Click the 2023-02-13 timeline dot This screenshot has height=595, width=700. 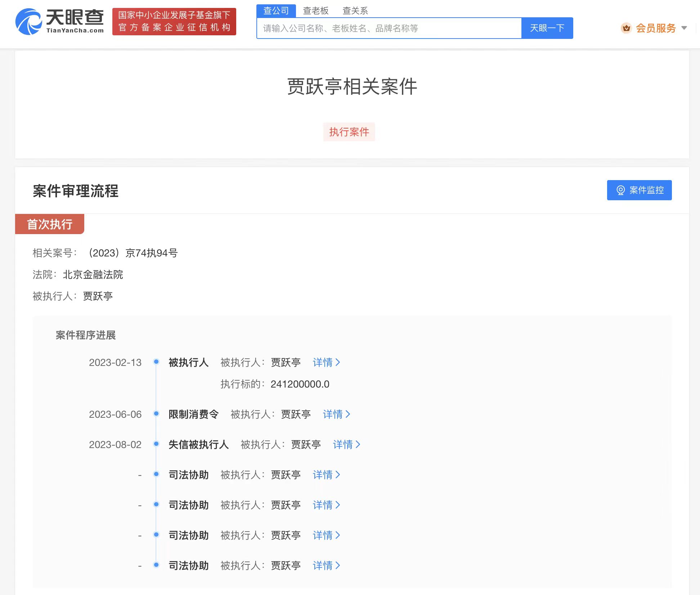pyautogui.click(x=156, y=362)
